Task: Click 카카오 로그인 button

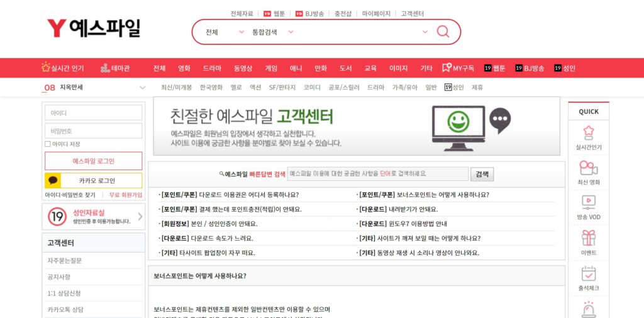Action: (x=94, y=181)
